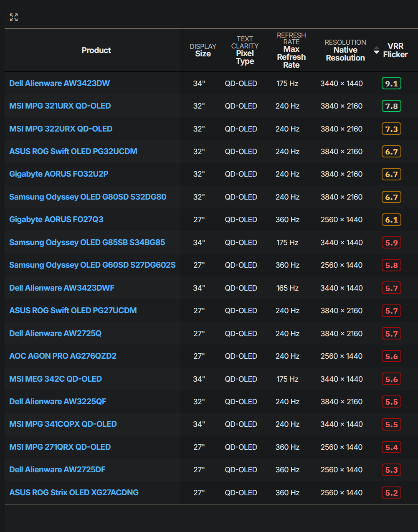
Task: Click the 5.8 VRR Flicker score badge
Action: tap(391, 265)
